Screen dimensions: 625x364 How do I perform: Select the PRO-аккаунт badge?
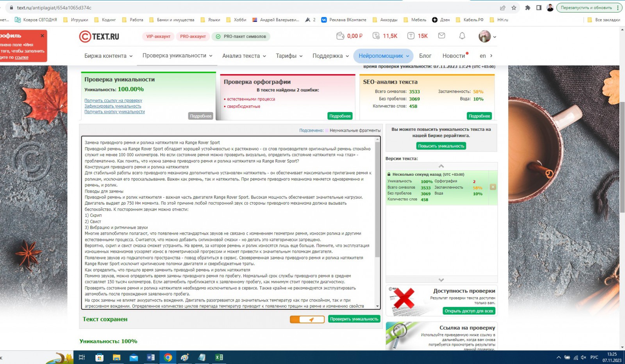click(193, 36)
